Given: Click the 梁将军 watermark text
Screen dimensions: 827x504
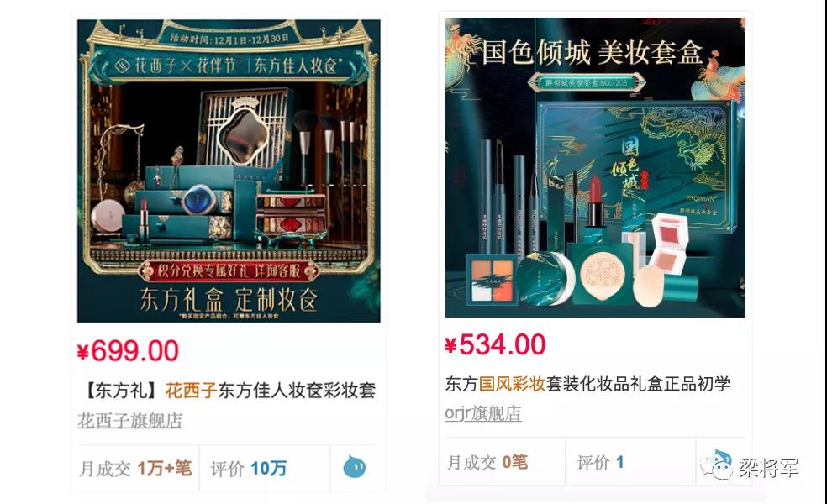Looking at the screenshot, I should tap(768, 468).
